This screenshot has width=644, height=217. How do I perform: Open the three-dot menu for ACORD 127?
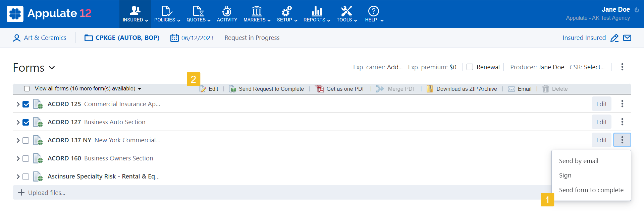coord(622,122)
